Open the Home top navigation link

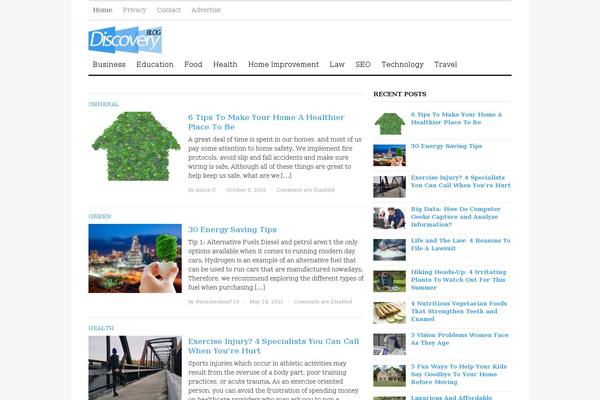pyautogui.click(x=103, y=10)
